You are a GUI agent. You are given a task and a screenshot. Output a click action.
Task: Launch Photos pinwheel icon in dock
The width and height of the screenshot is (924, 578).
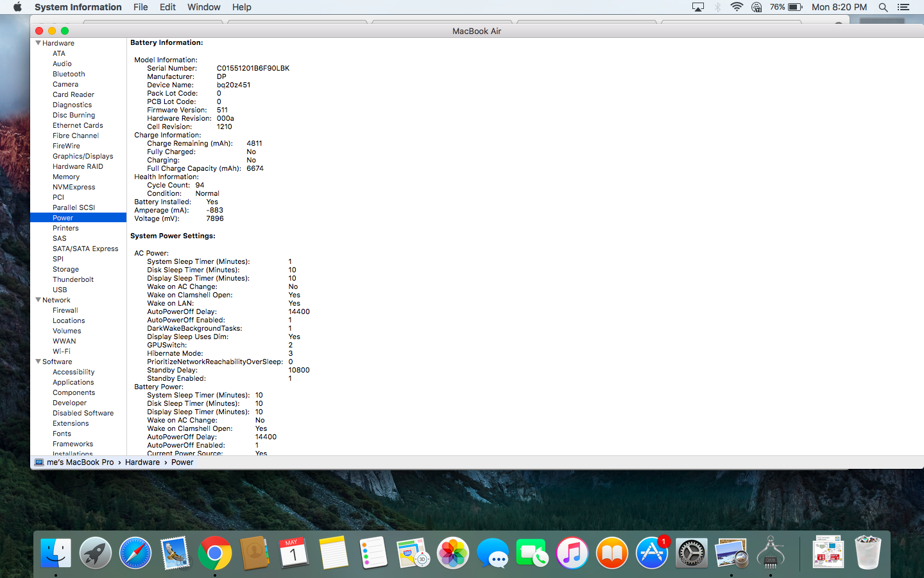[x=453, y=552]
